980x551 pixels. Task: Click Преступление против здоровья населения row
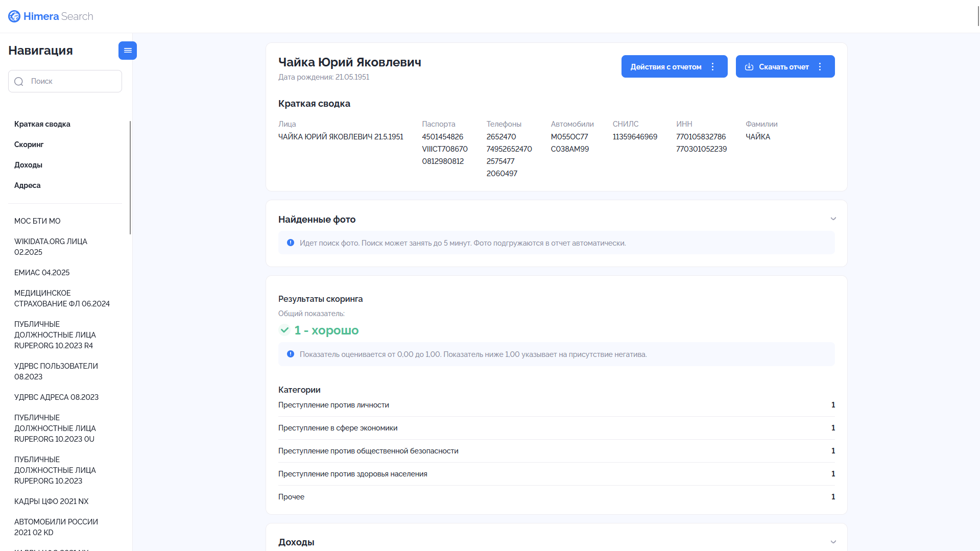coord(557,474)
